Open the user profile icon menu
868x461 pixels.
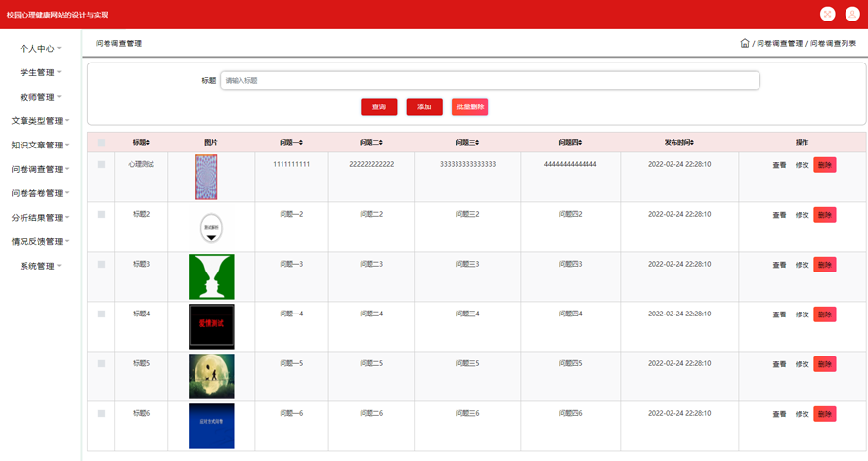pos(851,14)
